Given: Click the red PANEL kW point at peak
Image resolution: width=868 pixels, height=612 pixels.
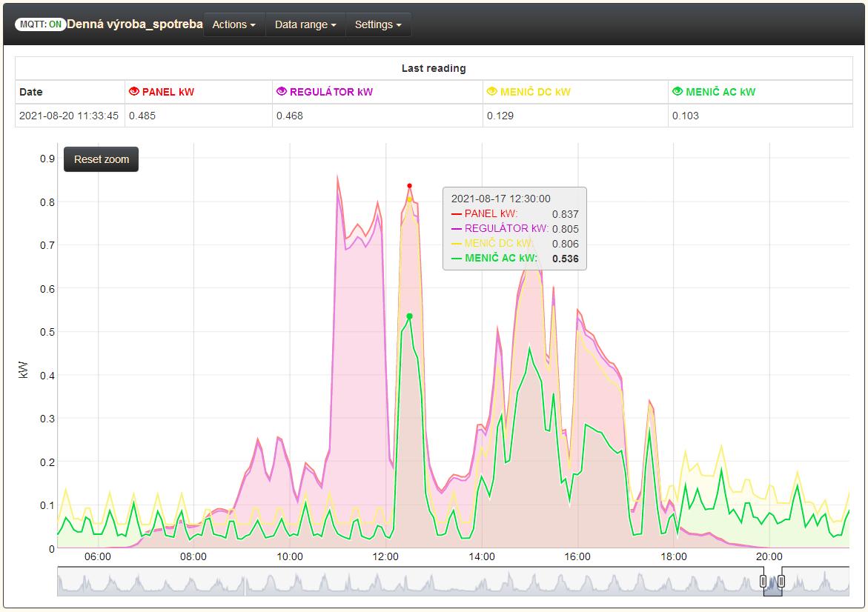Looking at the screenshot, I should tap(409, 186).
